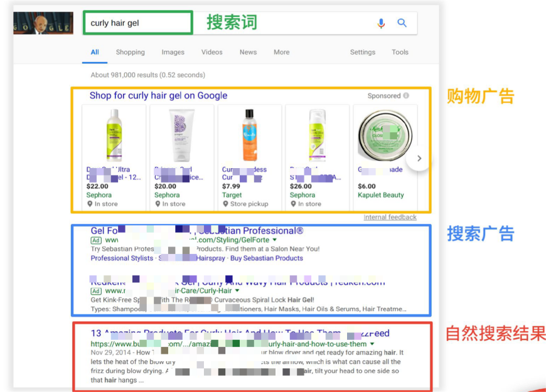Click the blue magnifier search icon
This screenshot has width=546, height=392.
(402, 23)
